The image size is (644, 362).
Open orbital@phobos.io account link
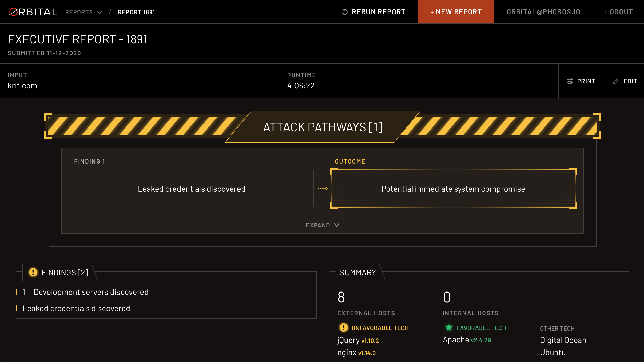(x=543, y=12)
